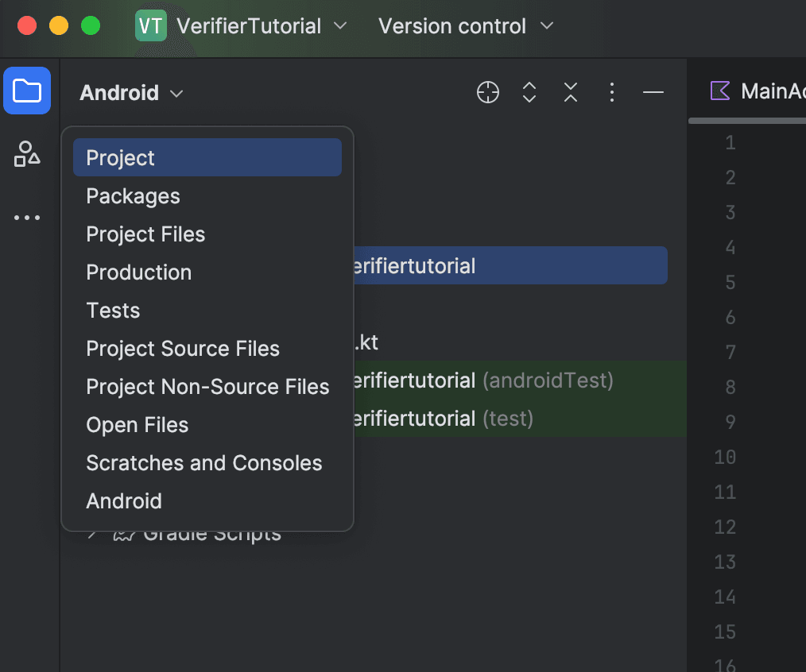Click Scratches and Consoles entry
The height and width of the screenshot is (672, 806).
(x=203, y=462)
